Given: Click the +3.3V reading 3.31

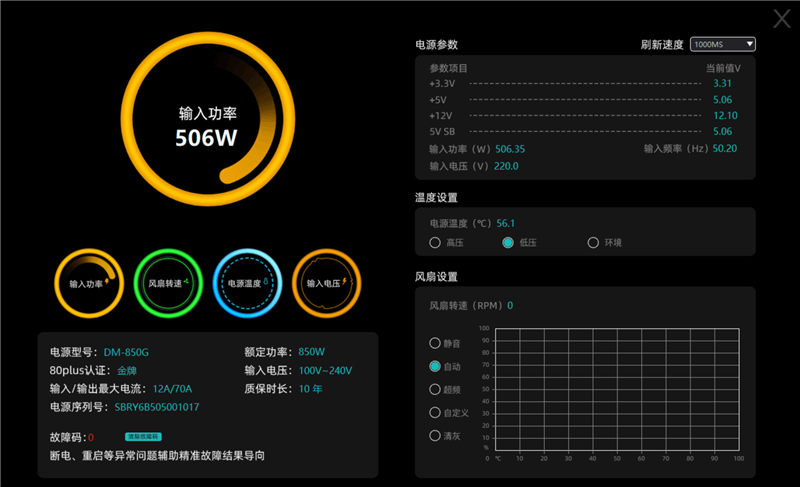Looking at the screenshot, I should coord(722,83).
